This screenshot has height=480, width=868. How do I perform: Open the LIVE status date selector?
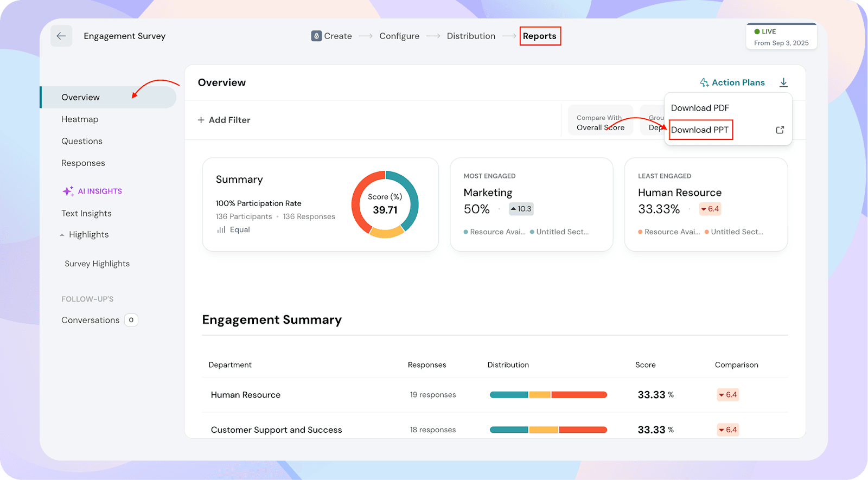pyautogui.click(x=781, y=37)
